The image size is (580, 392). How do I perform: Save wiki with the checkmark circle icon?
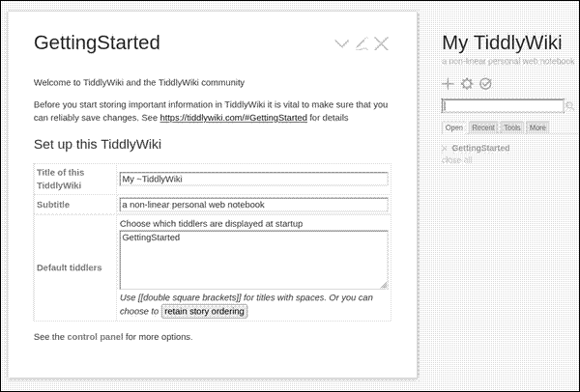pos(485,84)
